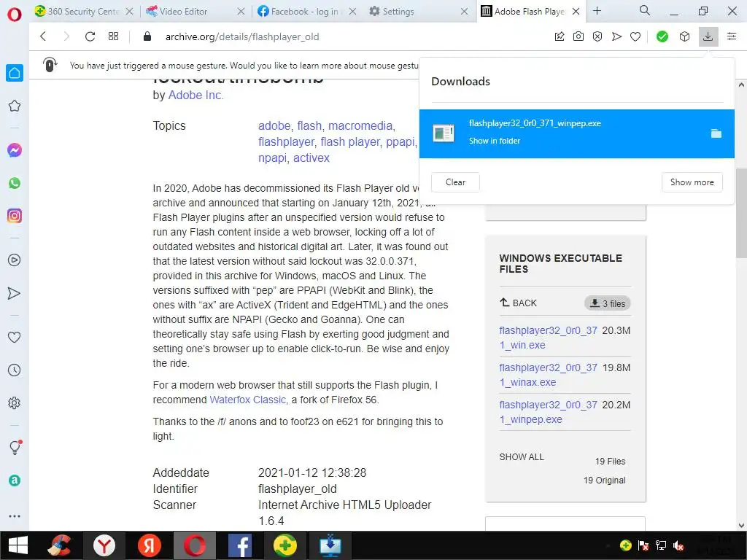Open History clock icon in sidebar
Viewport: 747px width, 560px height.
click(15, 370)
